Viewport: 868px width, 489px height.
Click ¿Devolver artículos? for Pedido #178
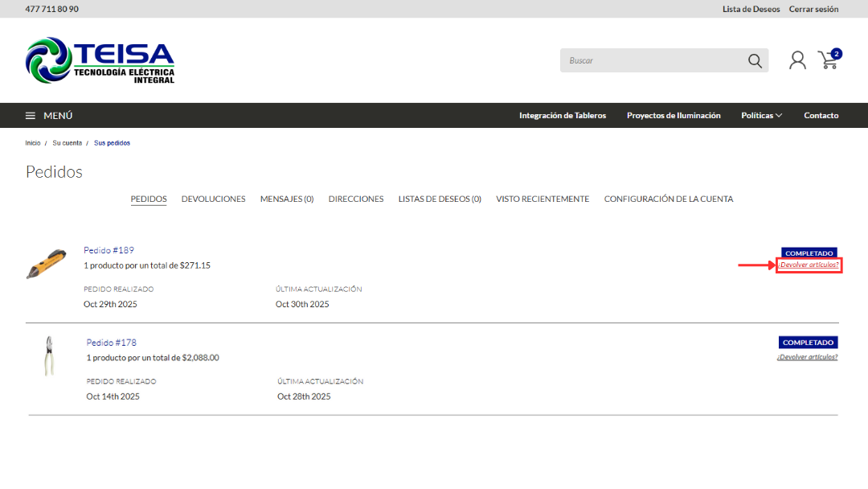807,357
